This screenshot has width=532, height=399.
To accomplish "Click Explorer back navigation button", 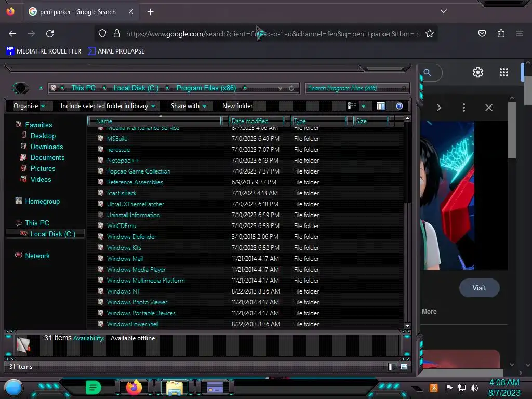I will [21, 88].
